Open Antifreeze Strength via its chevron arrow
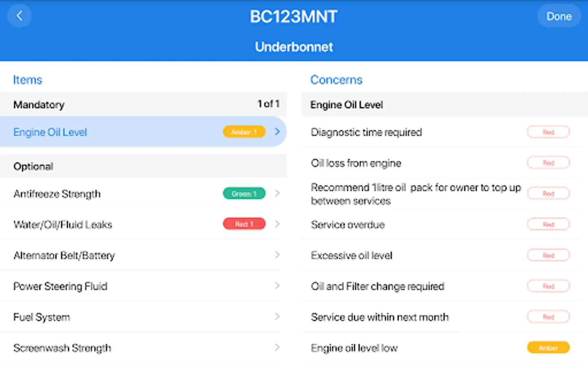 [277, 193]
